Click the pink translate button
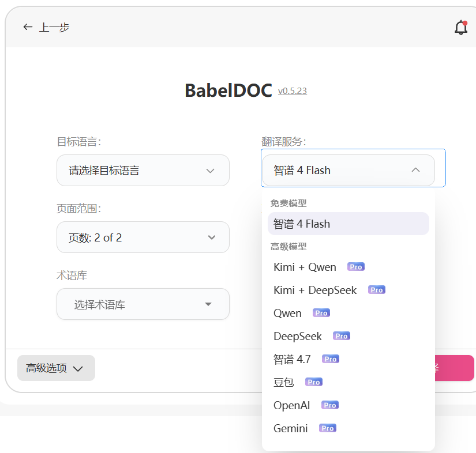This screenshot has height=453, width=476. click(455, 368)
